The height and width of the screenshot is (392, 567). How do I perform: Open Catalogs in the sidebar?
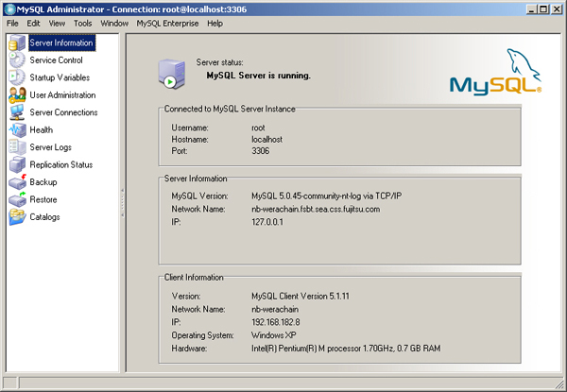point(44,216)
